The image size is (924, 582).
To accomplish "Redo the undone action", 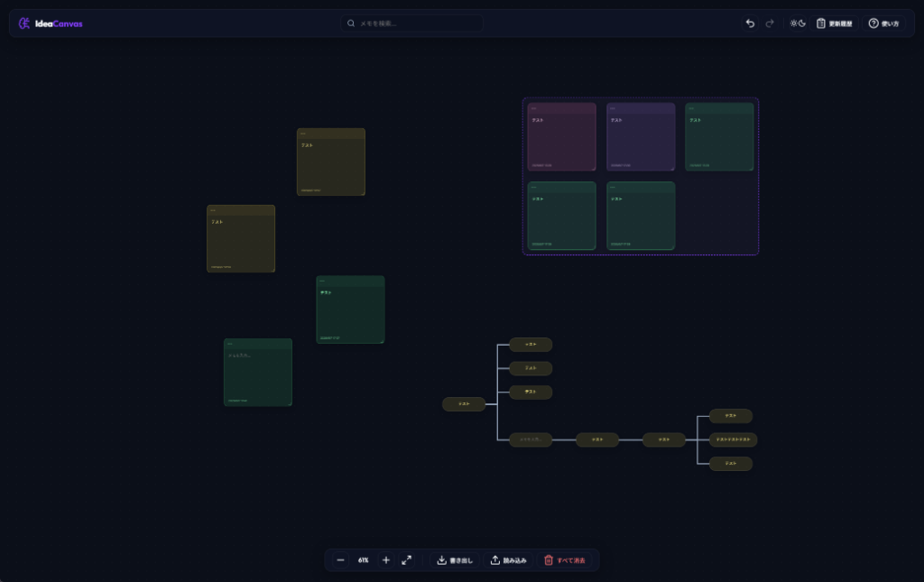I will [x=770, y=23].
